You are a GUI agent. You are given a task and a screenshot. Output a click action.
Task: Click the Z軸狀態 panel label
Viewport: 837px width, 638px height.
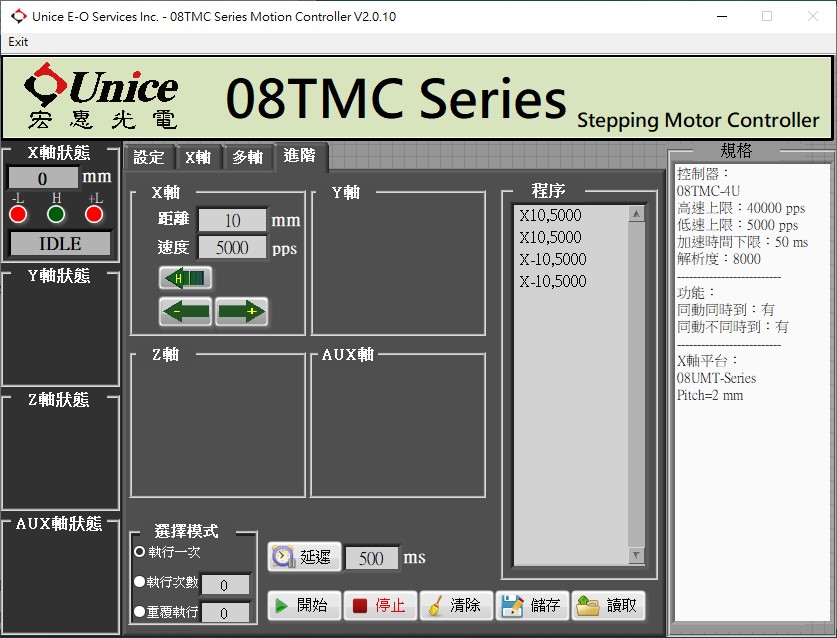[x=59, y=399]
